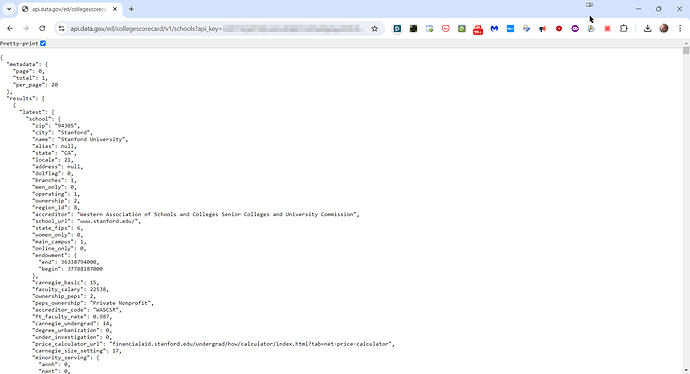Image resolution: width=690 pixels, height=374 pixels.
Task: Uncheck the Pretty-print checkbox
Action: [x=43, y=44]
